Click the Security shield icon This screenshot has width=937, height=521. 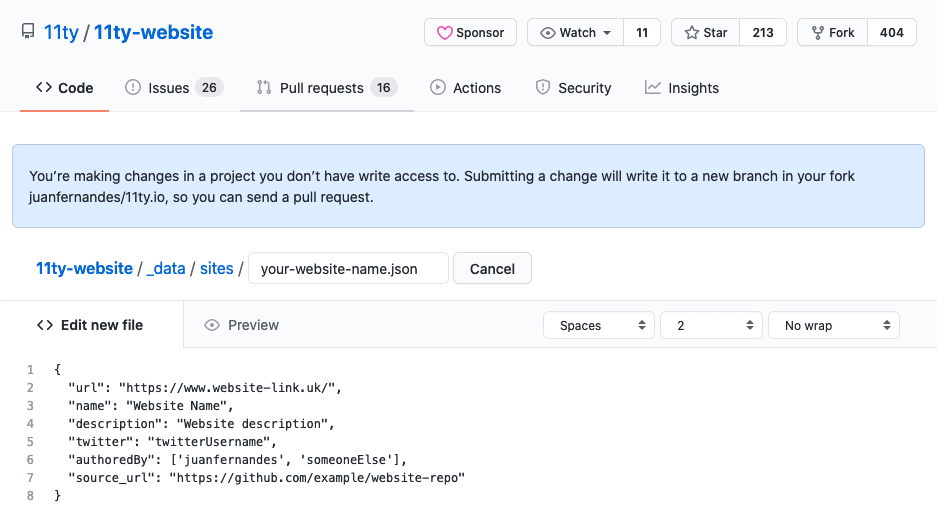[543, 87]
